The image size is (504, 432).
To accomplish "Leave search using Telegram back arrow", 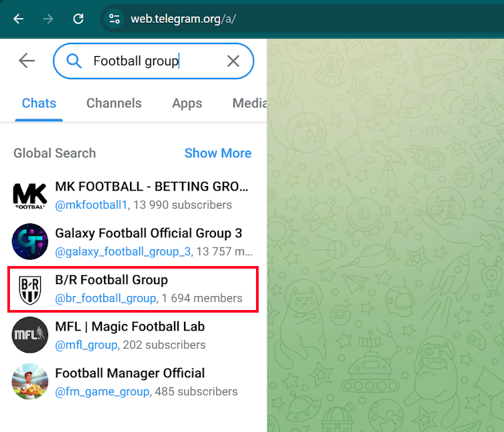I will (27, 61).
